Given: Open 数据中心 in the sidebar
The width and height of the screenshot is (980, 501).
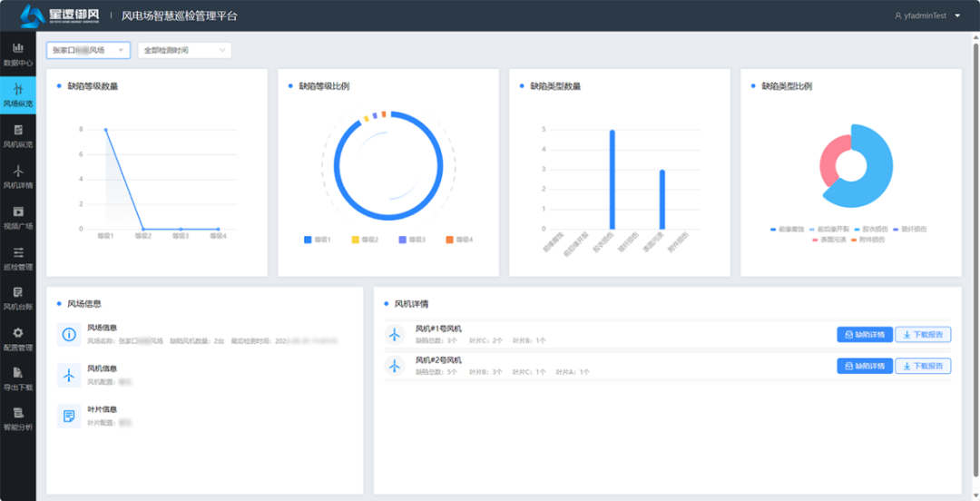Looking at the screenshot, I should click(x=17, y=54).
